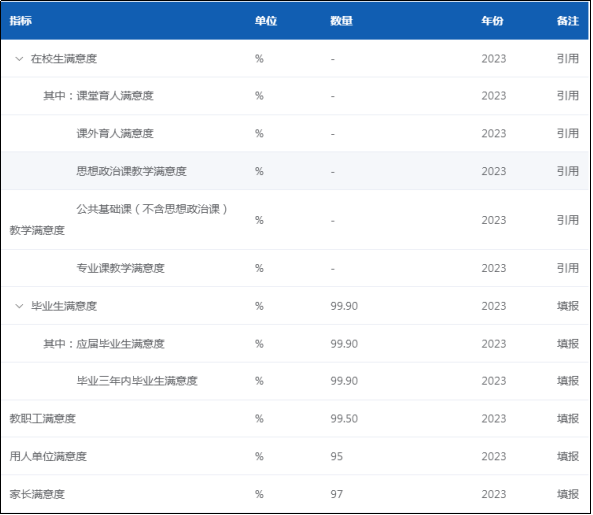Click the value 95 for 用人单位满意度
The image size is (593, 515).
336,456
